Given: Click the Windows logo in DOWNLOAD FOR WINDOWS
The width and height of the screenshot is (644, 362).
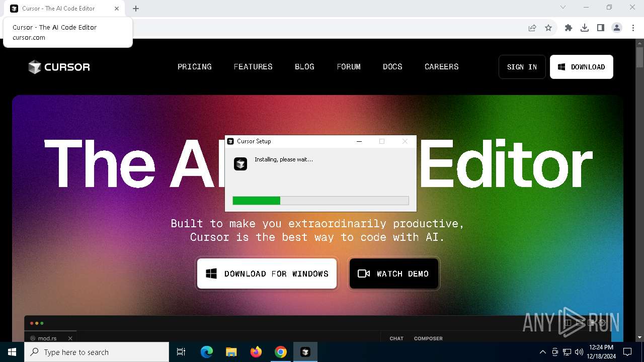Looking at the screenshot, I should tap(211, 274).
